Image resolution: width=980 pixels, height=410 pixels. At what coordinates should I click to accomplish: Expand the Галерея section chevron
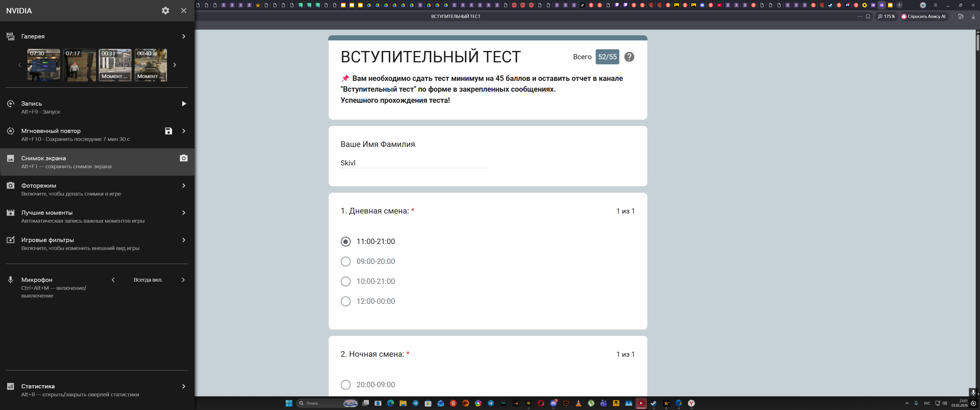click(184, 36)
